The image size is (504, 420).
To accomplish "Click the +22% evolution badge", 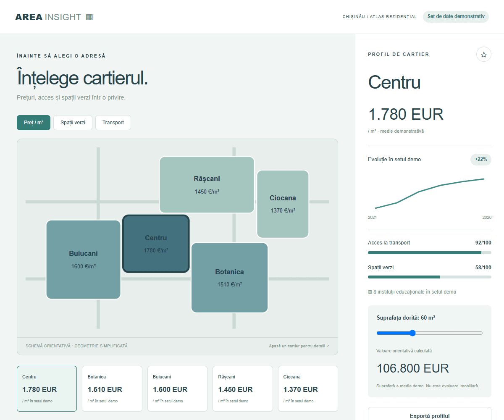I will pyautogui.click(x=481, y=160).
